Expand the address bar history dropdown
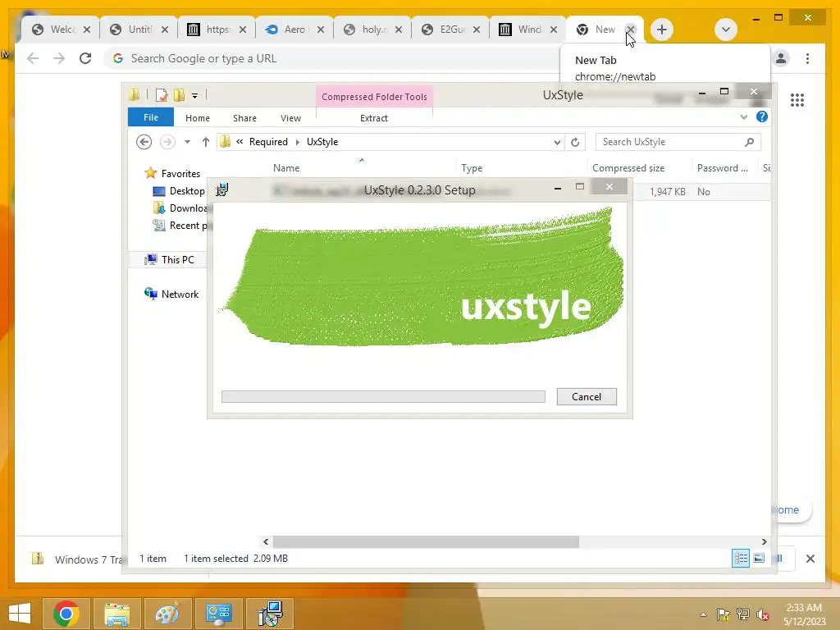Screen dimensions: 840x630 557,142
